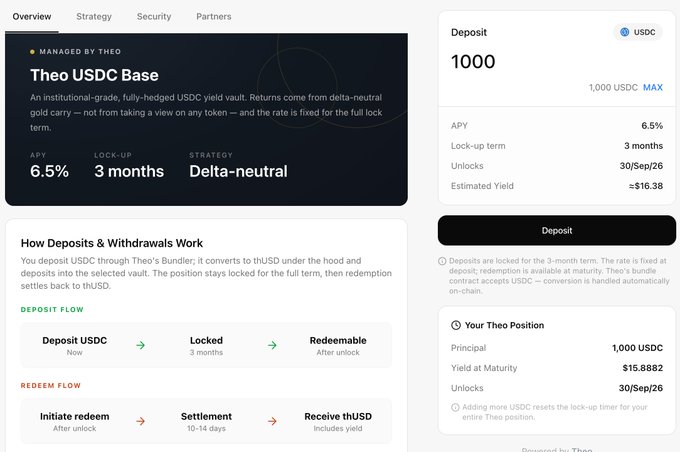Click the Locked 3 months step
The image size is (680, 452).
[x=206, y=346]
